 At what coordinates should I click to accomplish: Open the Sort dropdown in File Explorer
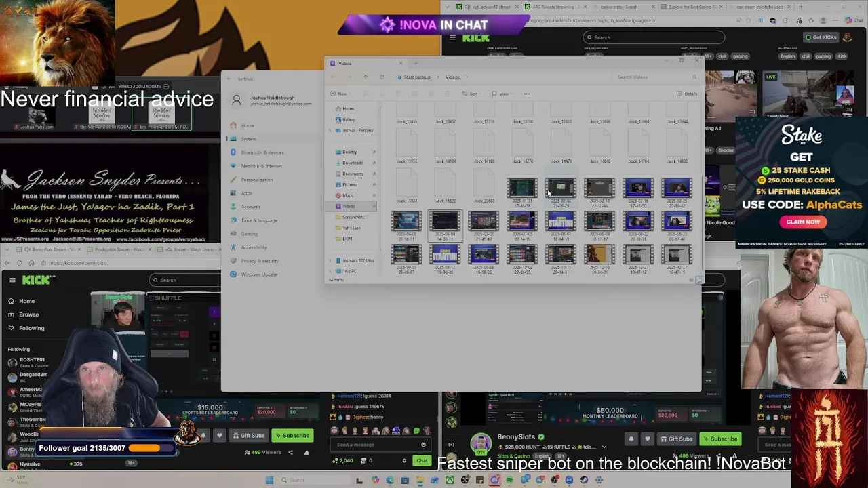(472, 94)
